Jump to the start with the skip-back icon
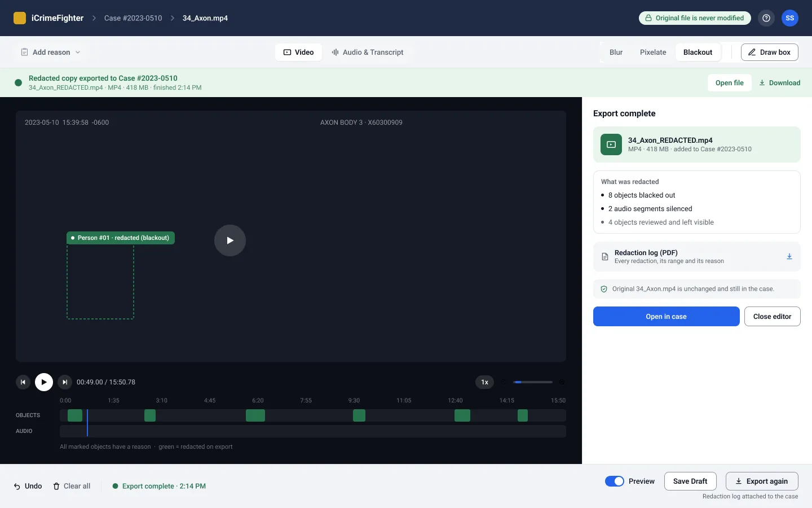 tap(23, 382)
